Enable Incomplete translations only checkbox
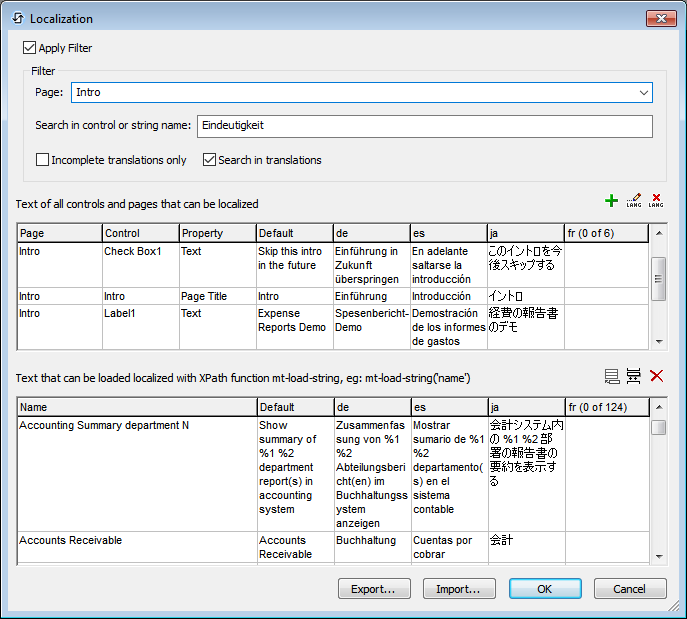Screen dimensions: 687x619 point(43,159)
